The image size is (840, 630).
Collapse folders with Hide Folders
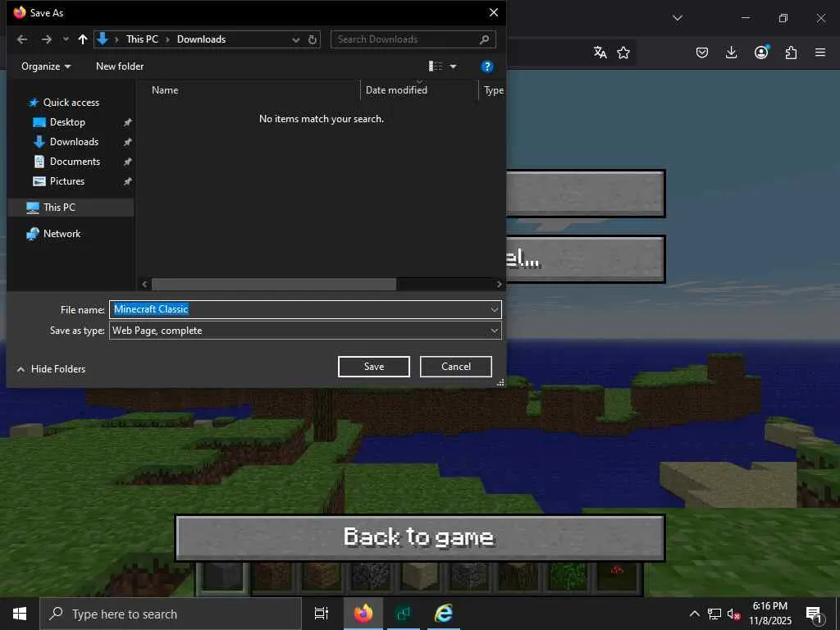click(x=52, y=369)
